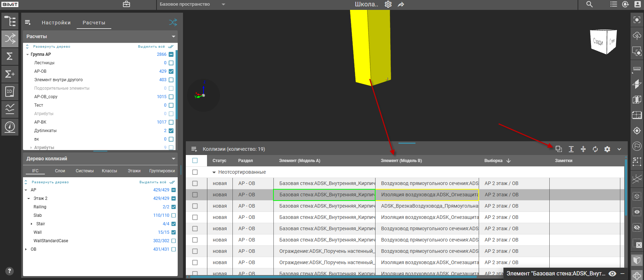Open the search magnifier in top bar
The width and height of the screenshot is (644, 280).
[x=590, y=4]
